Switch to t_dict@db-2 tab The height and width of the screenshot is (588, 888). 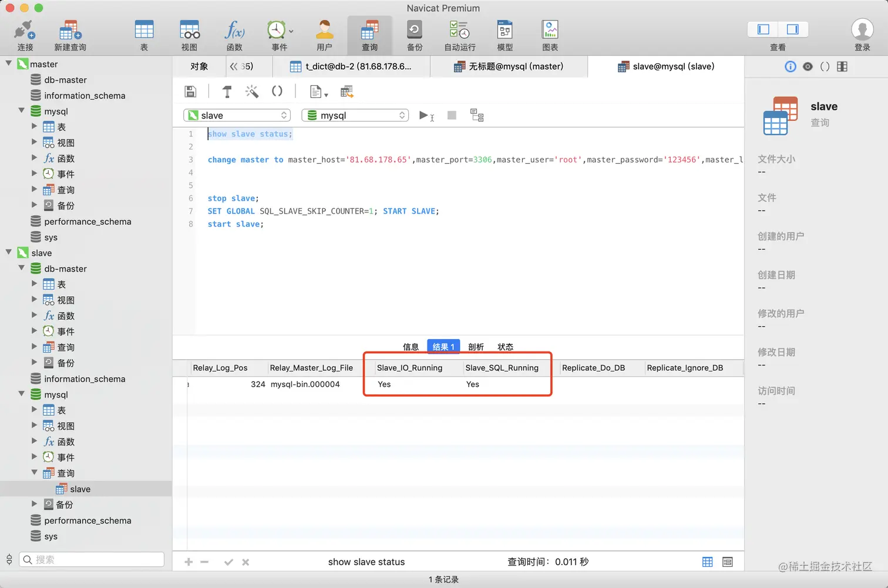pyautogui.click(x=351, y=66)
